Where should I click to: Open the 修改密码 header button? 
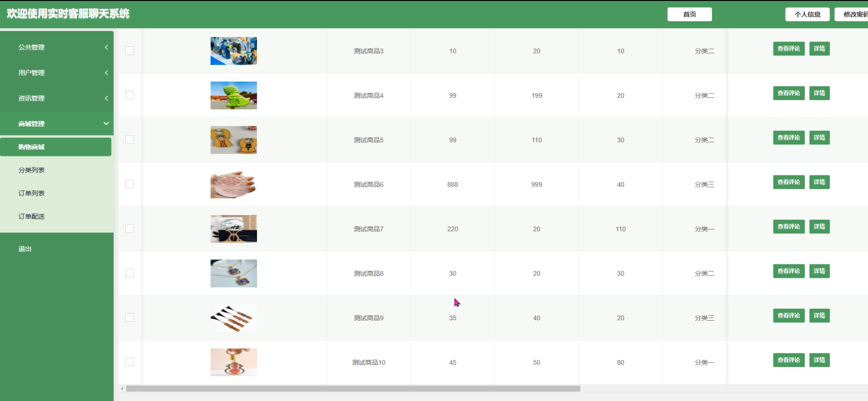pyautogui.click(x=852, y=14)
